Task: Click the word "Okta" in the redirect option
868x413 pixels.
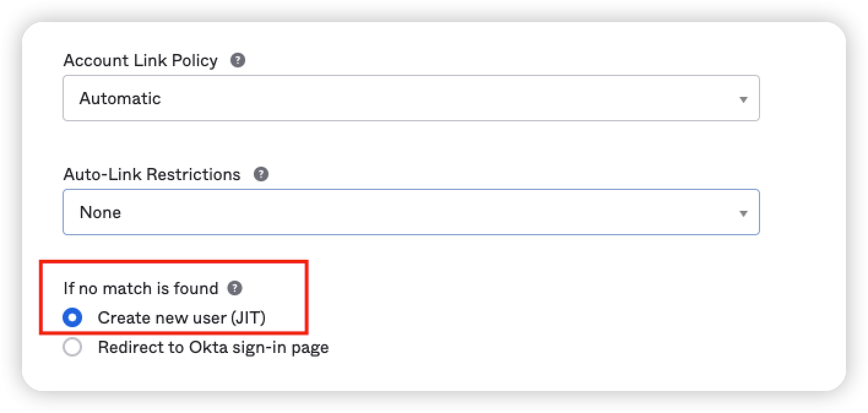Action: (x=207, y=348)
